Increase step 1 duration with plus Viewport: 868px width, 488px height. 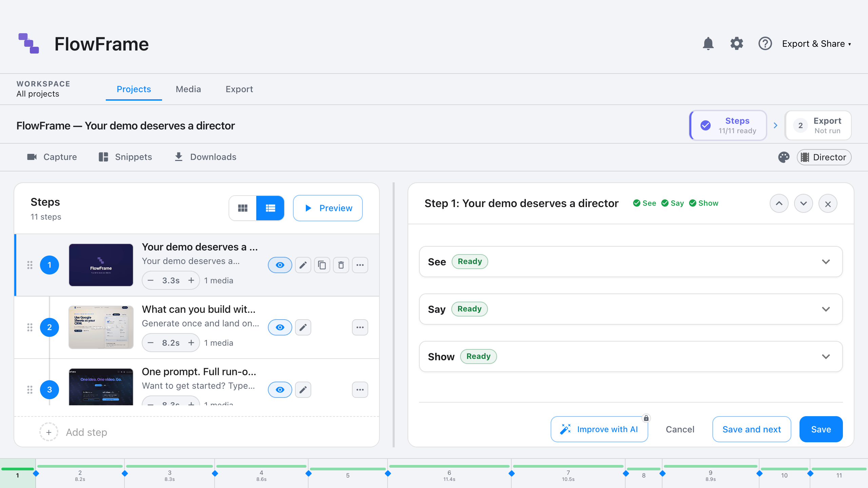click(191, 281)
